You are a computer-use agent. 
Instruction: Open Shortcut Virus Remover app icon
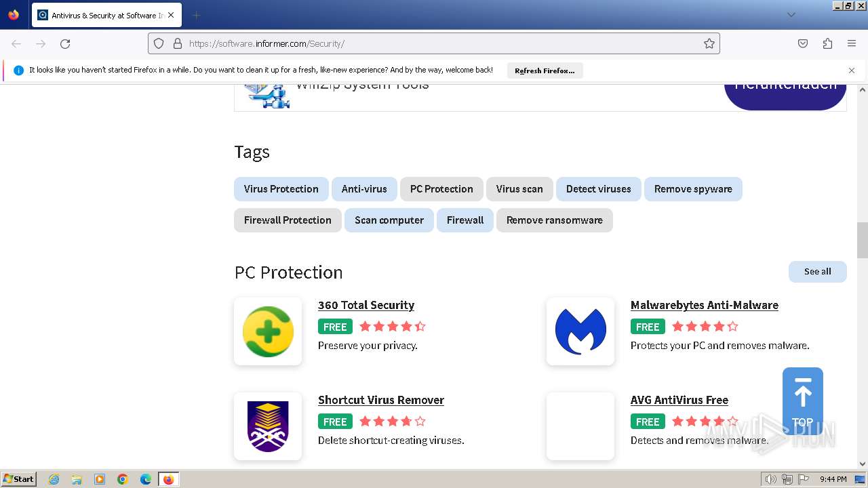tap(268, 426)
